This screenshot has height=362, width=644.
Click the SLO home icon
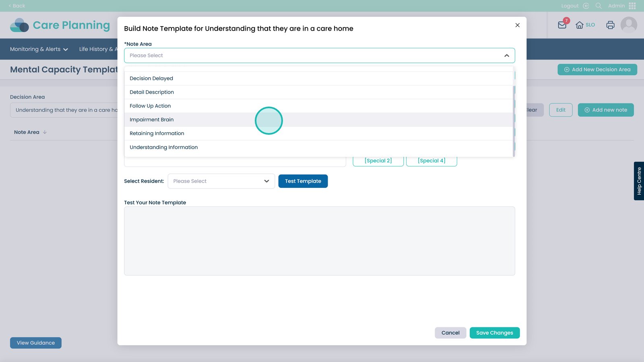point(580,25)
